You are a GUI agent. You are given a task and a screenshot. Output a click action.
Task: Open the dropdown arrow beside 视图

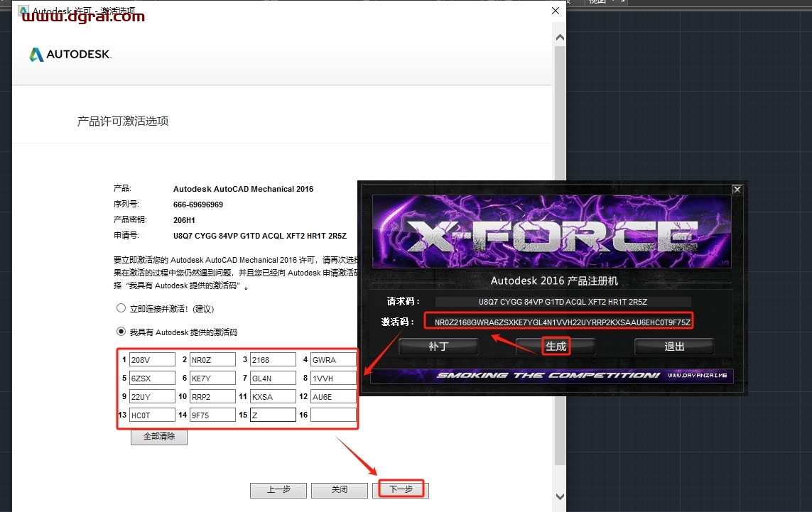pos(612,3)
